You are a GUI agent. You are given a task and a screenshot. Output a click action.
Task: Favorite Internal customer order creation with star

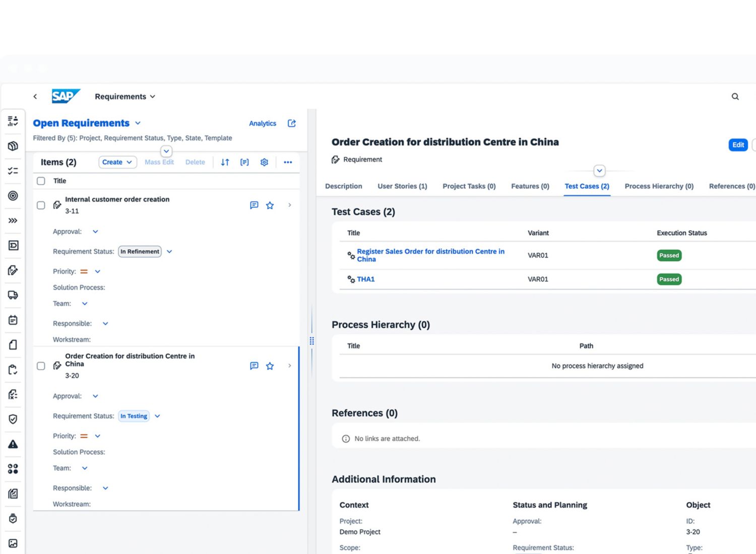(x=270, y=205)
